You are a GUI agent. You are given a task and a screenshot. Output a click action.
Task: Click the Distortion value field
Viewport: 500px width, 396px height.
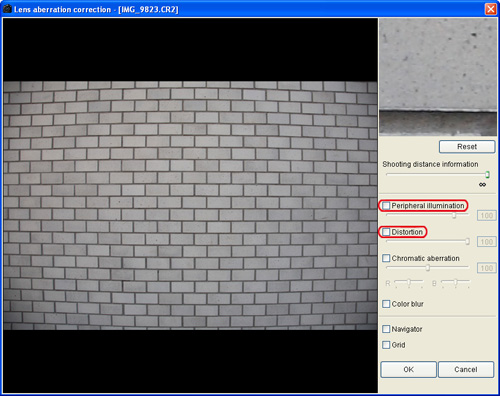pos(486,242)
